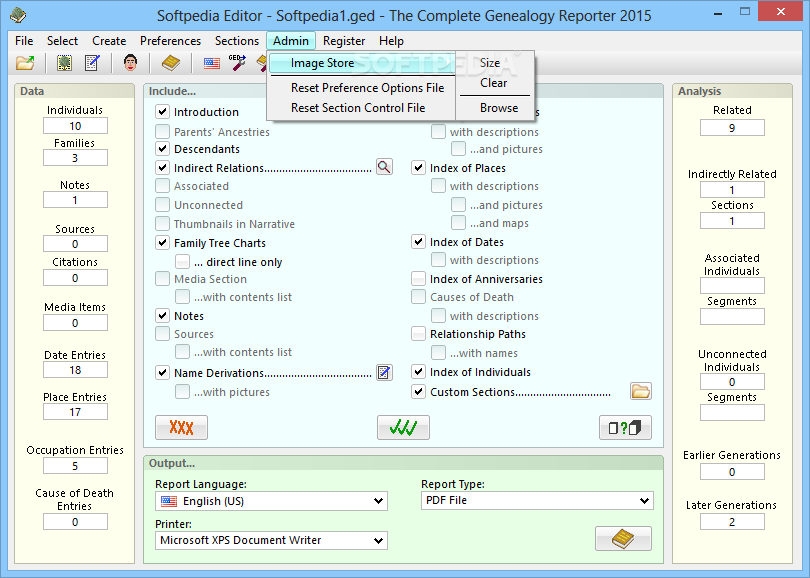Click the Date Entries value field

coord(75,370)
